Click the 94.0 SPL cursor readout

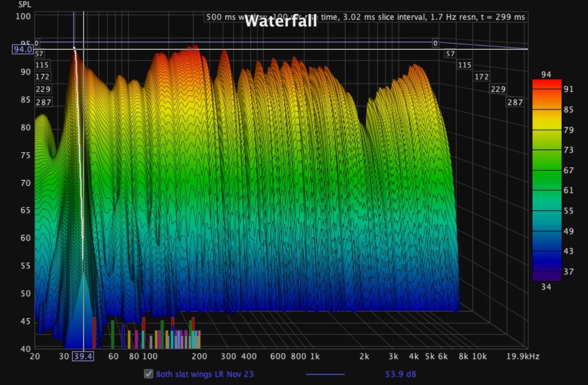click(x=23, y=49)
